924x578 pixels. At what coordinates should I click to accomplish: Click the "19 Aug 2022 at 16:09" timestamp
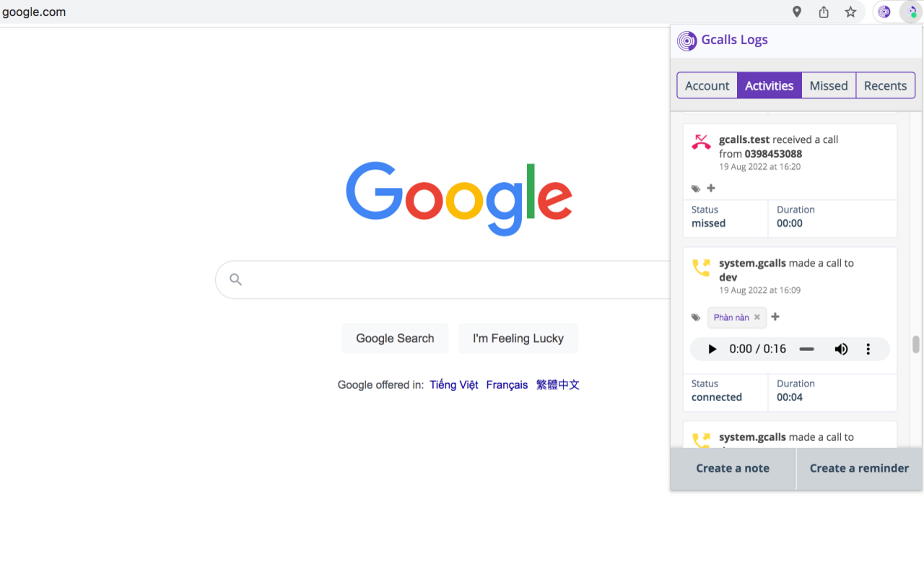pos(759,290)
